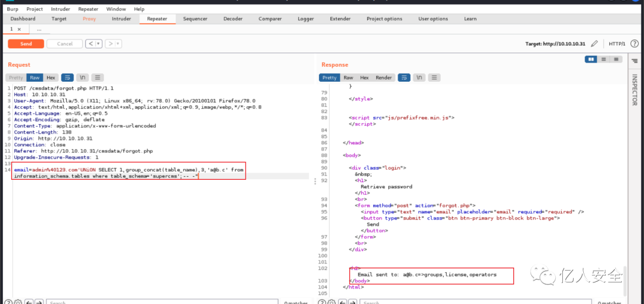Select top-bottom stacked layout view icon
The image size is (644, 304).
pyautogui.click(x=603, y=59)
